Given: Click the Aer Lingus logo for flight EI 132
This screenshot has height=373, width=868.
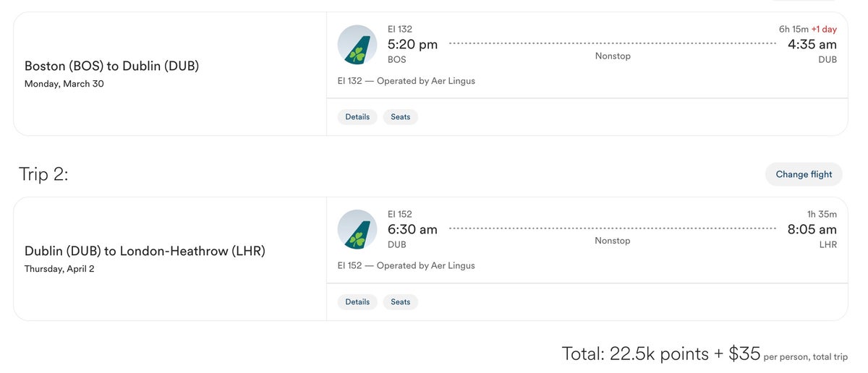Looking at the screenshot, I should [357, 45].
